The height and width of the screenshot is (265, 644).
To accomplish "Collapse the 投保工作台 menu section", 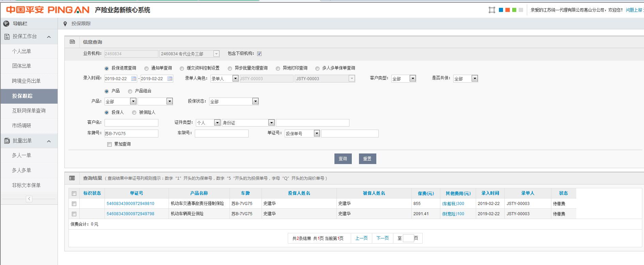I will (x=49, y=37).
